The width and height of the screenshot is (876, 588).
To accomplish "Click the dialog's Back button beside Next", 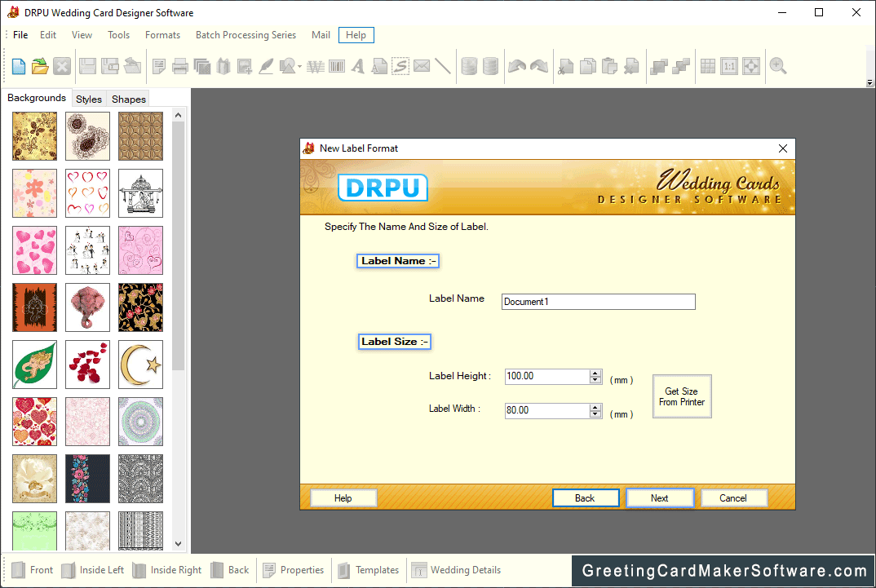I will tap(586, 498).
